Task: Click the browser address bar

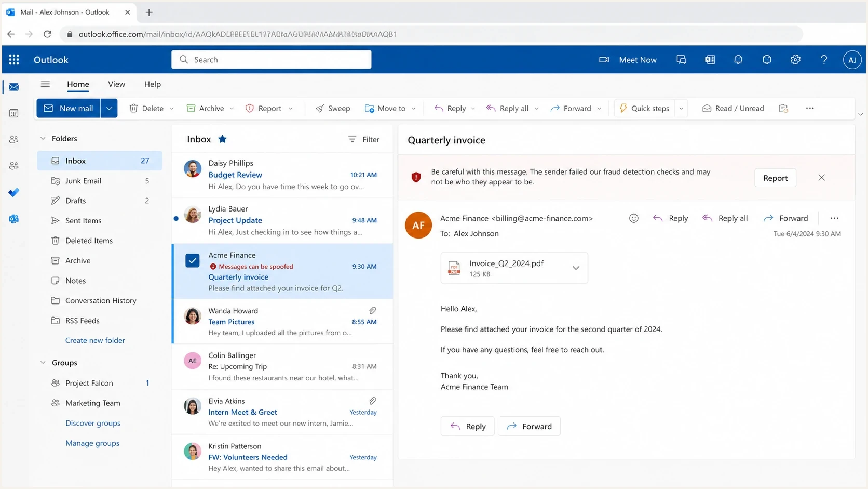Action: pos(431,34)
